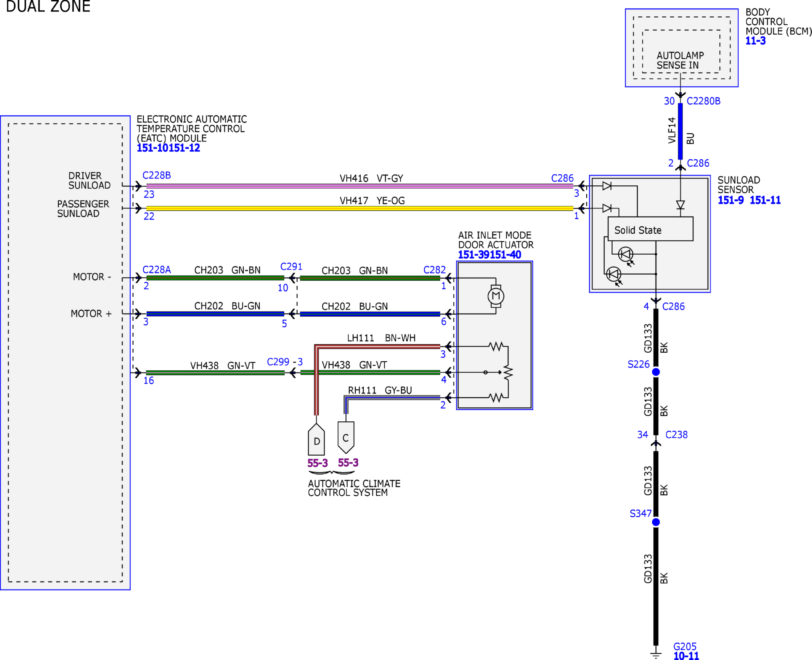Select the G205 ground symbol
The width and height of the screenshot is (812, 660).
click(656, 654)
